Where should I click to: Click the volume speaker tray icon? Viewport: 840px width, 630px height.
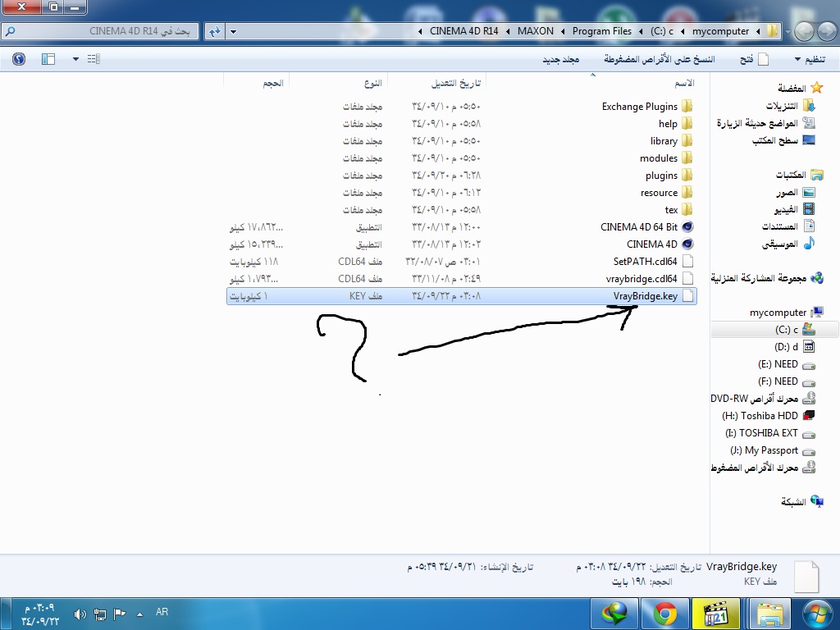[x=80, y=614]
